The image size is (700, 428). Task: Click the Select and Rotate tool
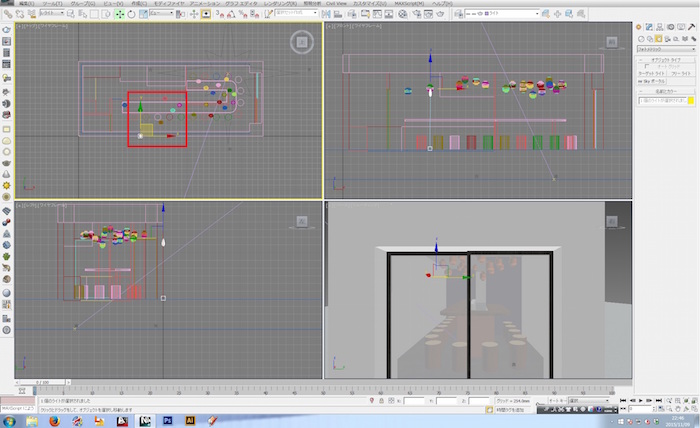click(131, 15)
